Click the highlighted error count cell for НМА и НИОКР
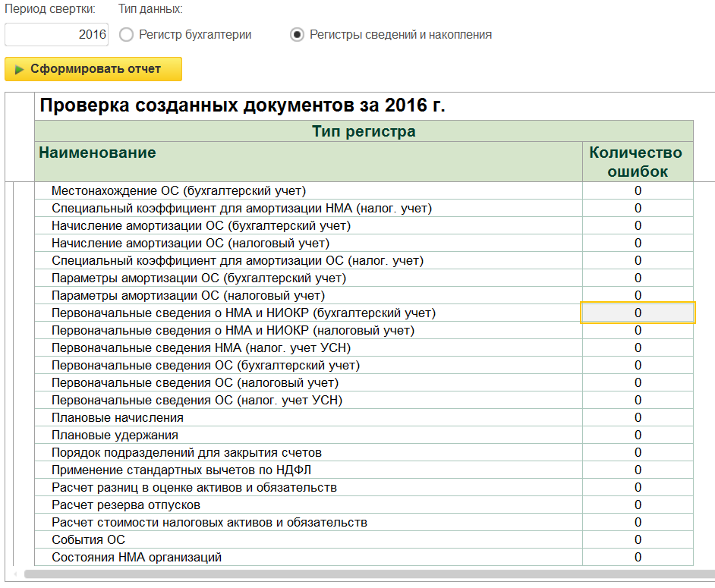 coord(638,313)
